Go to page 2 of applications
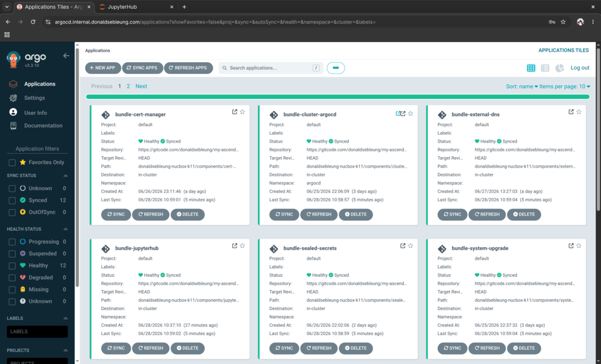 pos(128,87)
